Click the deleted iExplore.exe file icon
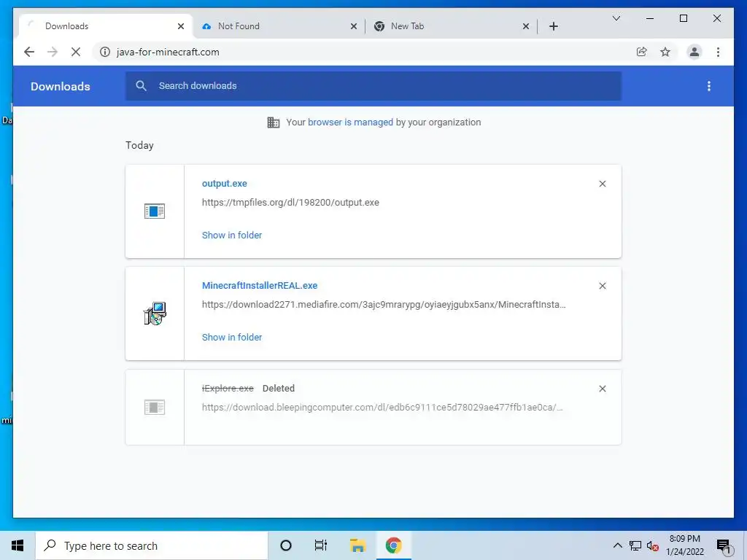Image resolution: width=747 pixels, height=560 pixels. pos(155,408)
